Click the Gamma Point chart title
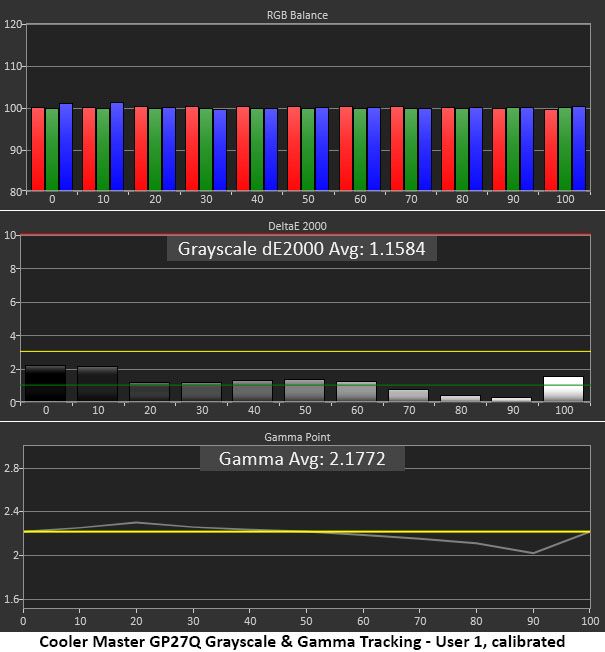This screenshot has height=652, width=605. pos(297,437)
